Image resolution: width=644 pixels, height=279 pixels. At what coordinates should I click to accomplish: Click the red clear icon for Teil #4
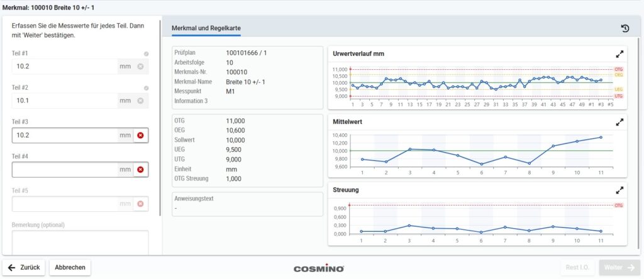coord(140,169)
